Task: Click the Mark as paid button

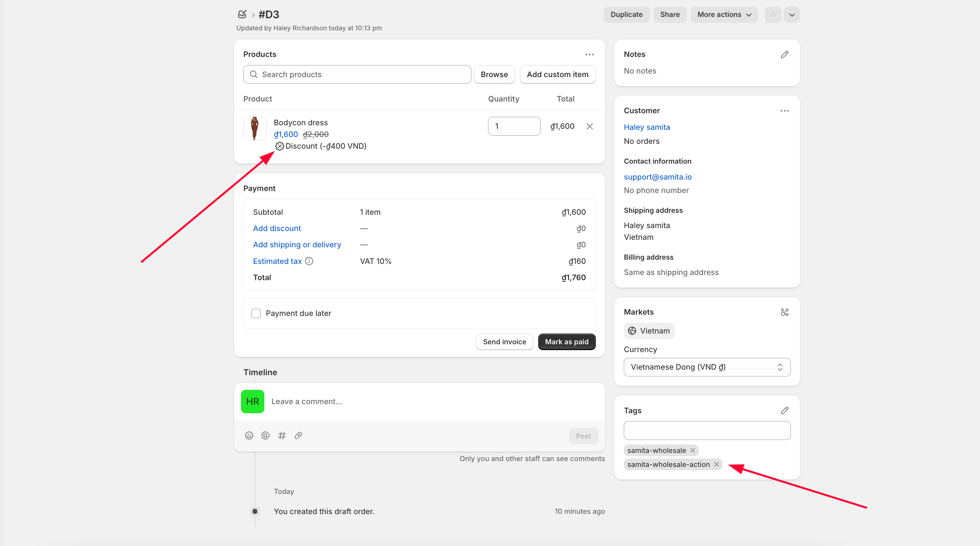Action: tap(567, 342)
